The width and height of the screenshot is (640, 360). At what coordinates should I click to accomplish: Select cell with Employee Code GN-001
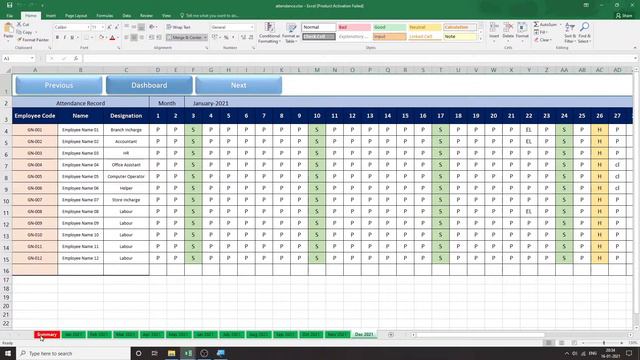pos(35,130)
